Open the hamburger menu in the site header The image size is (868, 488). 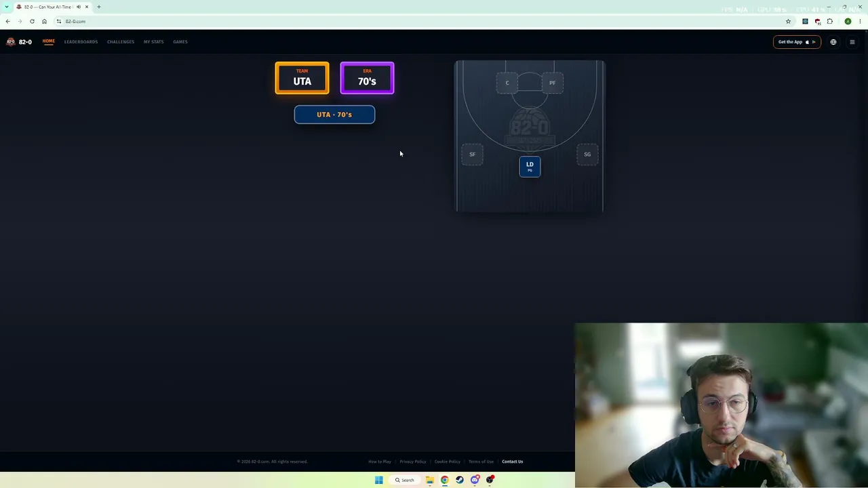(x=852, y=42)
